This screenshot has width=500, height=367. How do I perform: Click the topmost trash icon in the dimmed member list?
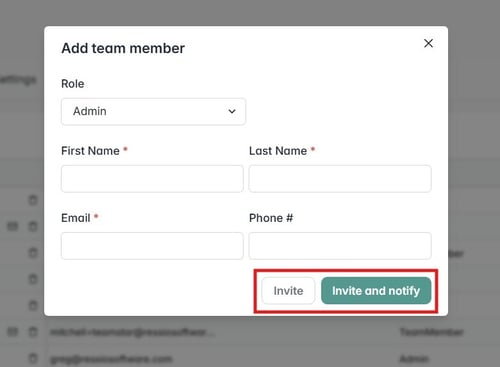click(x=33, y=200)
